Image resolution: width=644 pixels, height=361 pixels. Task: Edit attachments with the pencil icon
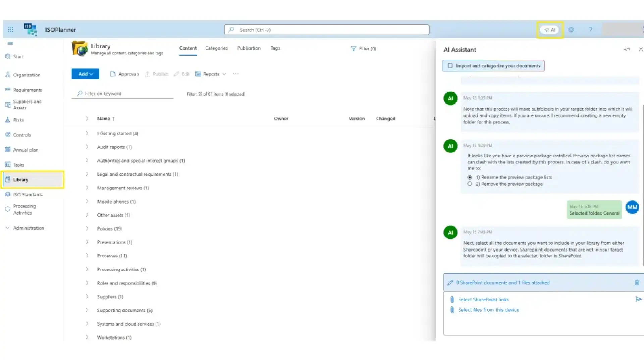pos(450,282)
